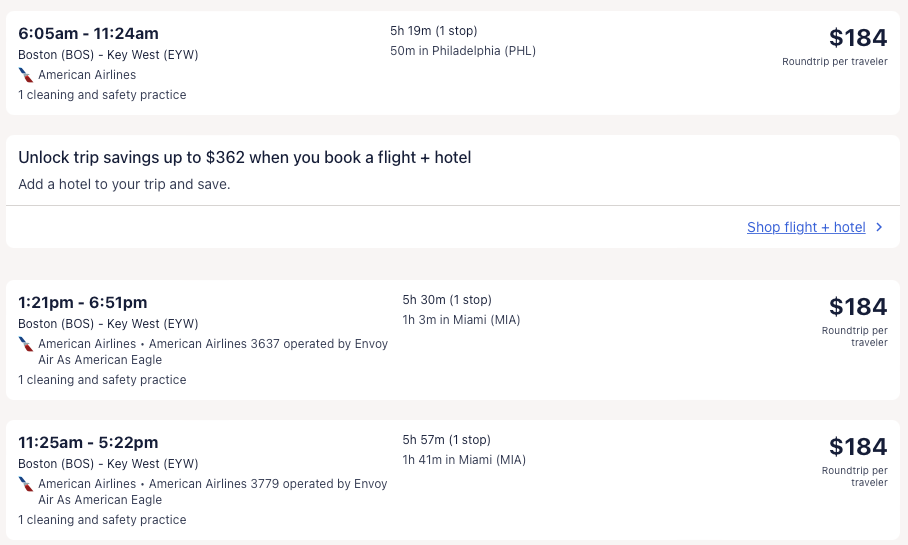
Task: Click American Airlines 3637 operated by Envoy text
Action: tap(268, 344)
